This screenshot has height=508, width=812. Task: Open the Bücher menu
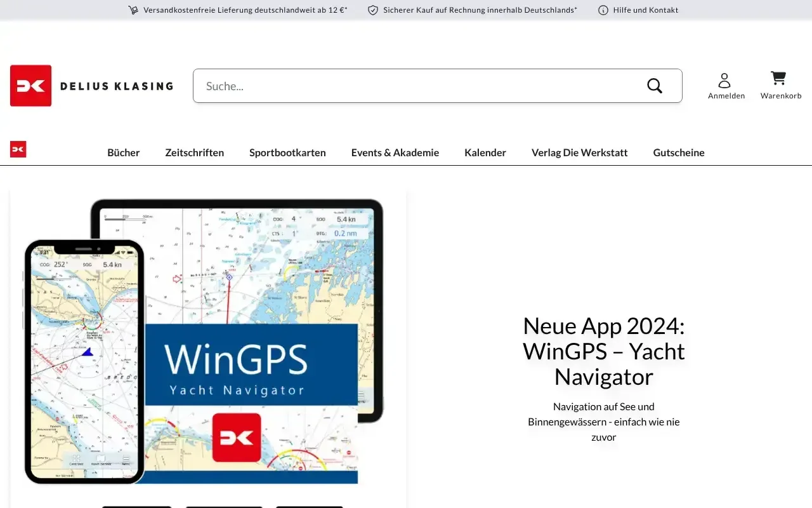pyautogui.click(x=123, y=152)
